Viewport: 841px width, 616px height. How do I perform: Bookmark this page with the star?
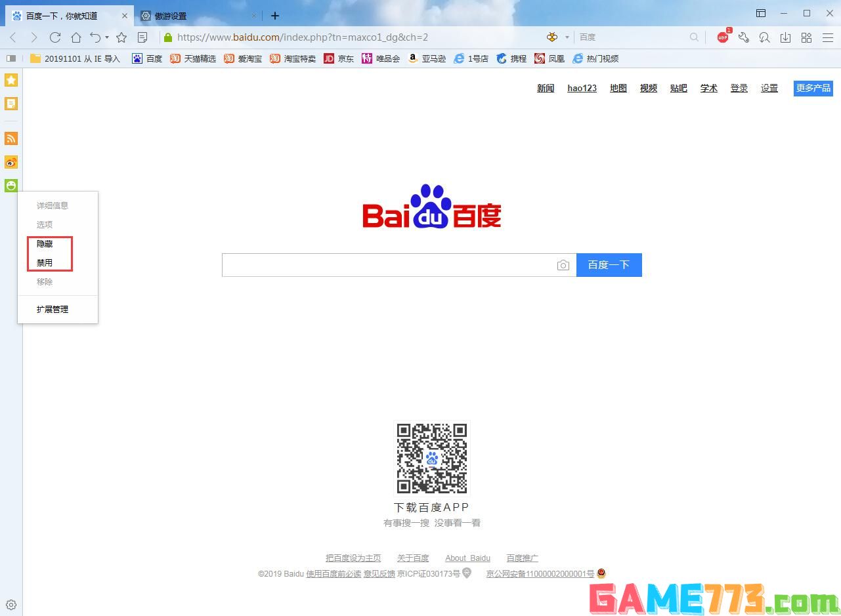121,37
